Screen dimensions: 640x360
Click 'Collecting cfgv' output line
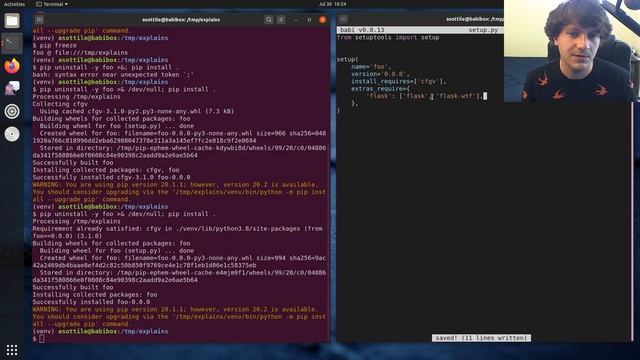point(60,104)
